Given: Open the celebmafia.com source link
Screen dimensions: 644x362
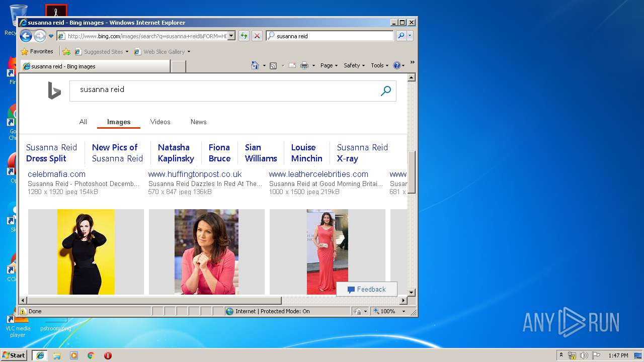Looking at the screenshot, I should coord(56,174).
